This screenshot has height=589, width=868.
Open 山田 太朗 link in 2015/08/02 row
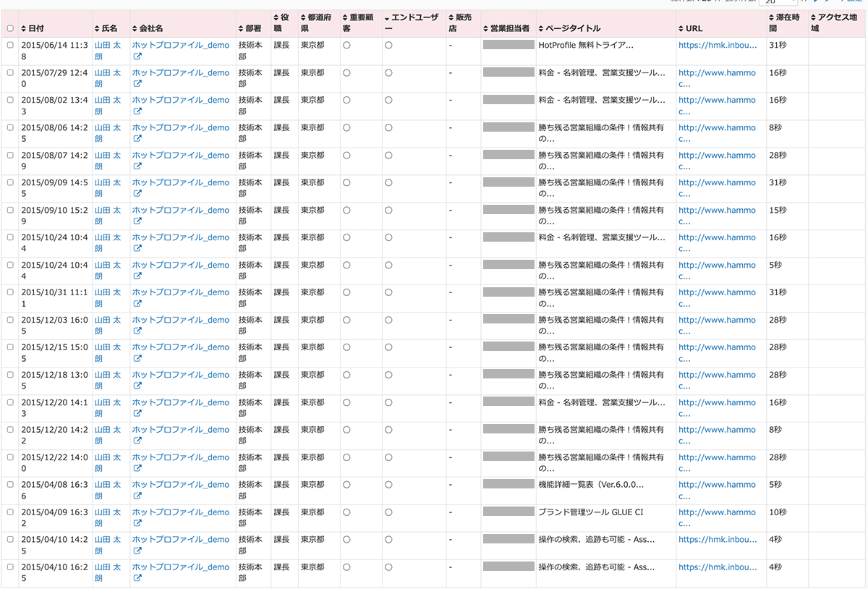[x=108, y=106]
